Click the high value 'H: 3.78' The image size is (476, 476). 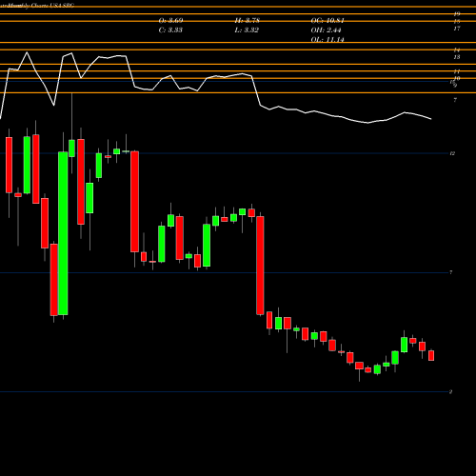click(x=248, y=21)
